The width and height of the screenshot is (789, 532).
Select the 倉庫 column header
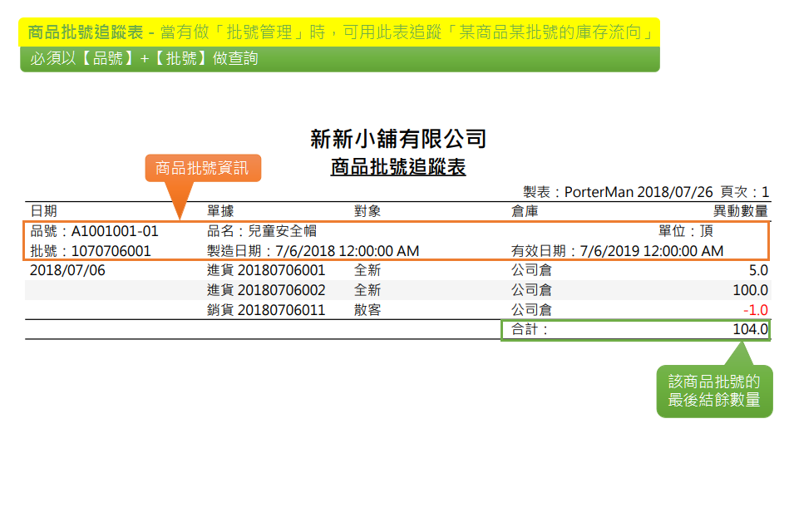[525, 211]
